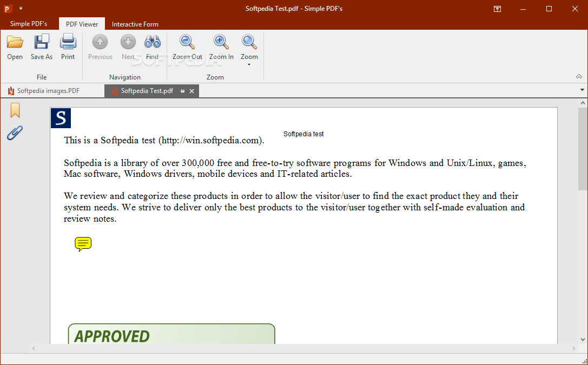Screen dimensions: 588x365
Task: Click the horizontal scrollbar left arrow
Action: [34, 349]
